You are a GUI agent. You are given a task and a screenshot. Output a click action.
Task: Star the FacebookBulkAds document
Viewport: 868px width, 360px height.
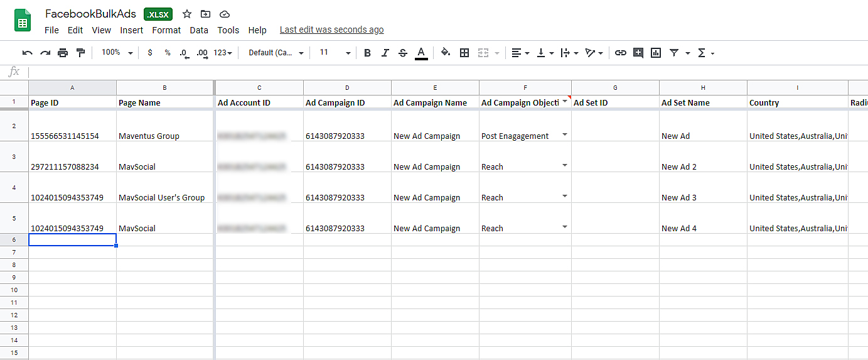tap(186, 14)
